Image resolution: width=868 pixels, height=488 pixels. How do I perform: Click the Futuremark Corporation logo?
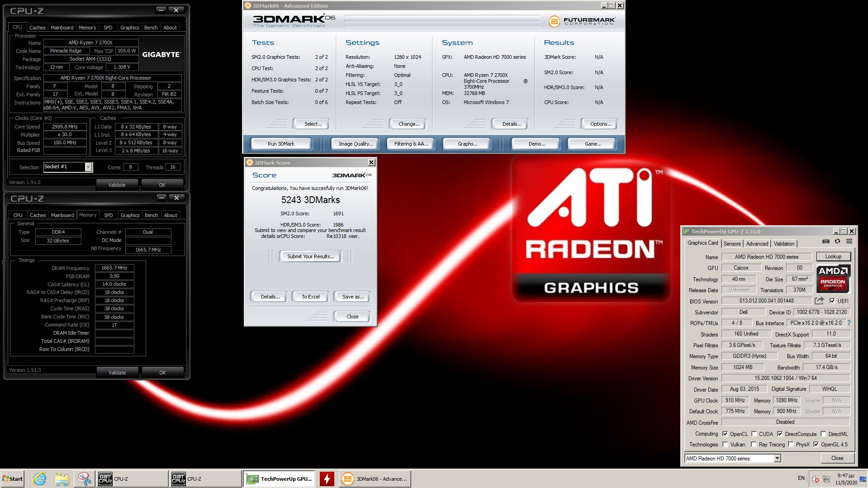[x=582, y=21]
